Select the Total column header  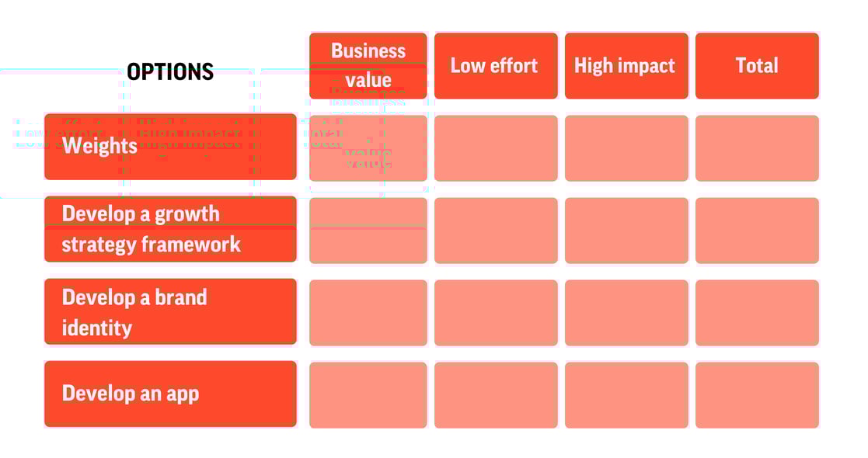click(x=757, y=66)
